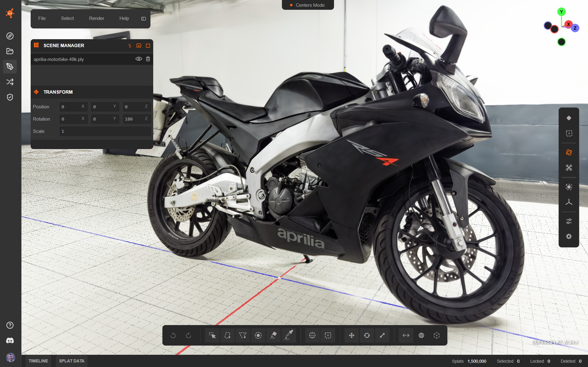Enable the move translate gizmo tool
588x367 pixels.
351,335
